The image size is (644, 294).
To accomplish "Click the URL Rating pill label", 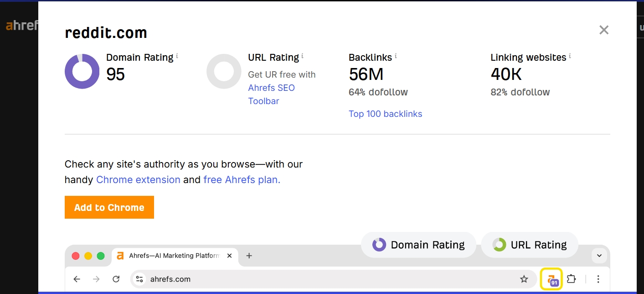I will [530, 245].
